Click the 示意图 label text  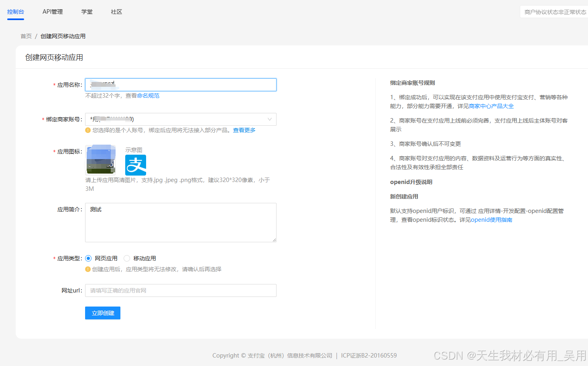pos(134,150)
